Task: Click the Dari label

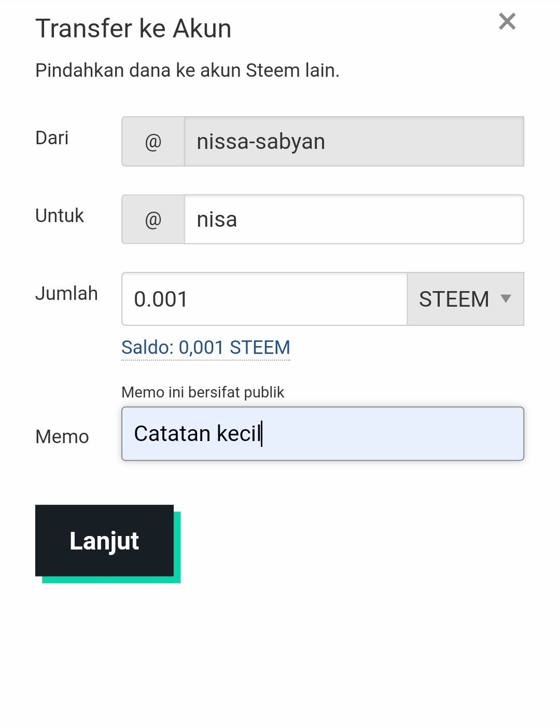Action: pyautogui.click(x=52, y=138)
